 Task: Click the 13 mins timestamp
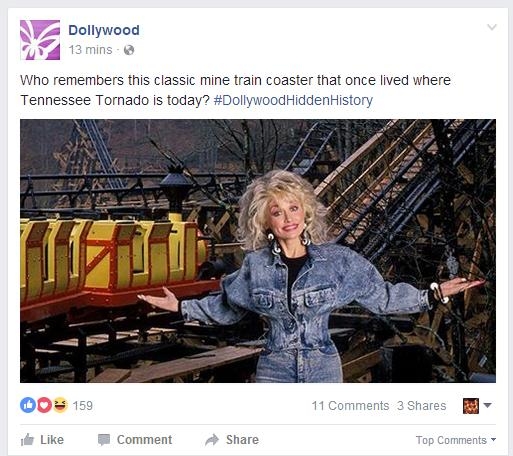pyautogui.click(x=90, y=50)
